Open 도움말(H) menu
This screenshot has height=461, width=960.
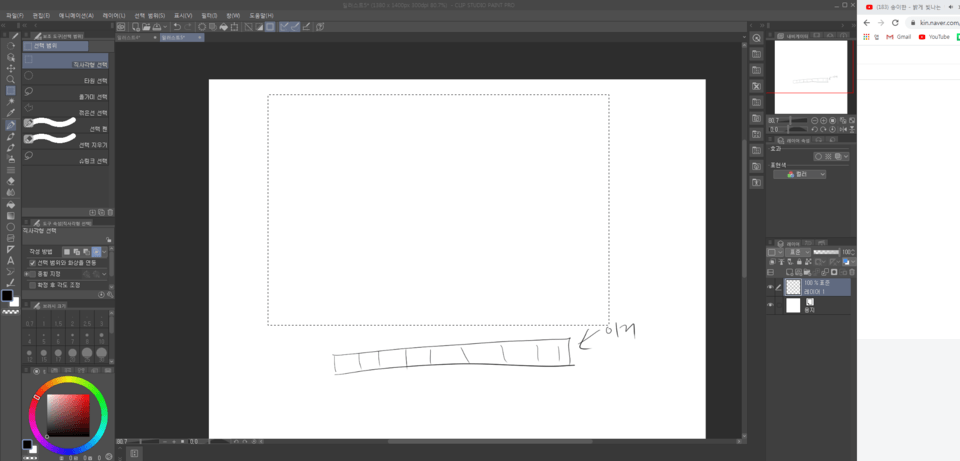click(261, 15)
